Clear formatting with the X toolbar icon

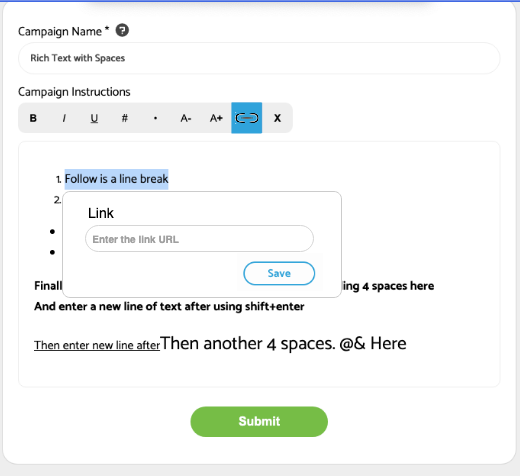coord(277,118)
